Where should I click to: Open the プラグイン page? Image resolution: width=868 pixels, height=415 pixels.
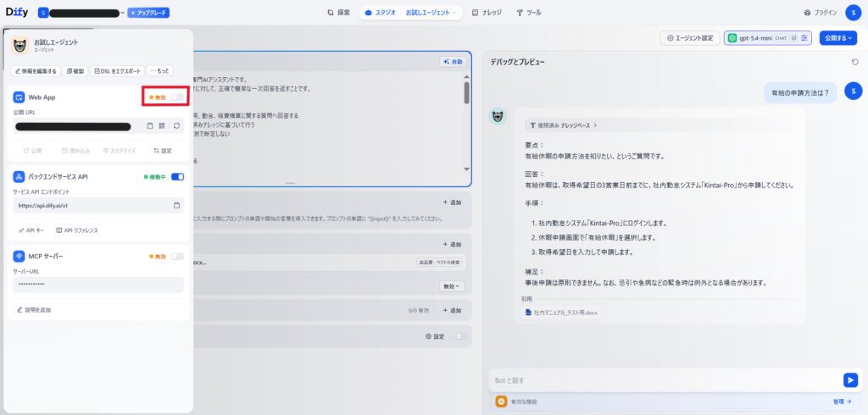tap(821, 12)
